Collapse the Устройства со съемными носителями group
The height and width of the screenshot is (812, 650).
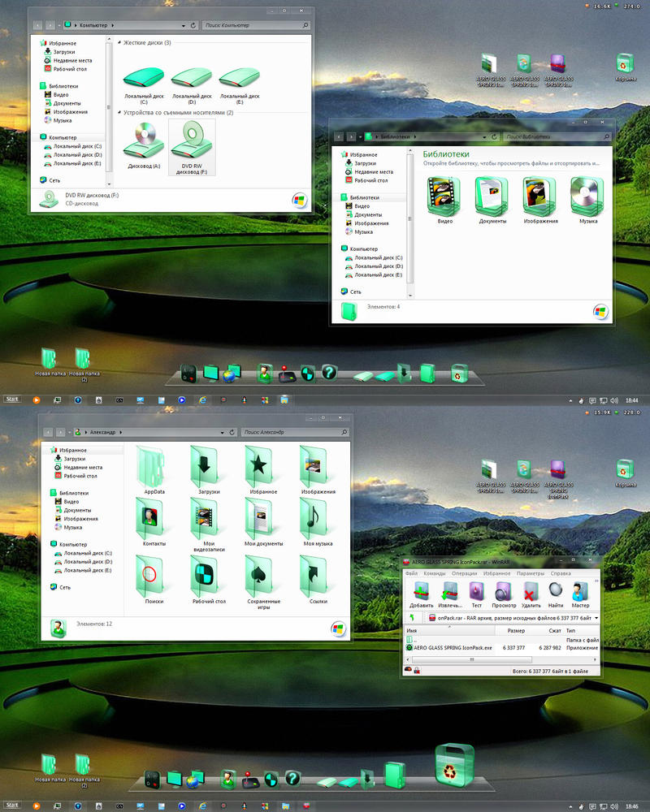pyautogui.click(x=119, y=112)
